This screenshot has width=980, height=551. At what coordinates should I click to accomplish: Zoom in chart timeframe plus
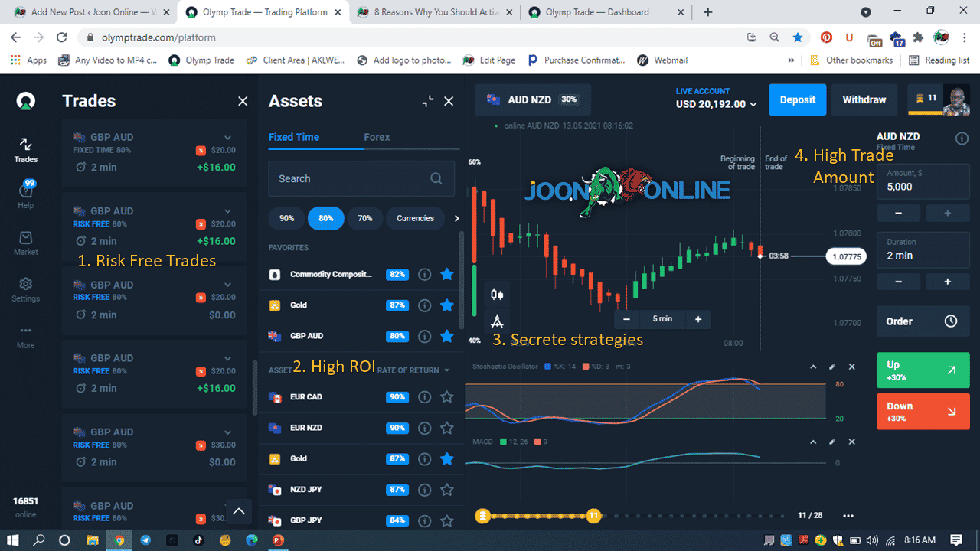(x=698, y=319)
